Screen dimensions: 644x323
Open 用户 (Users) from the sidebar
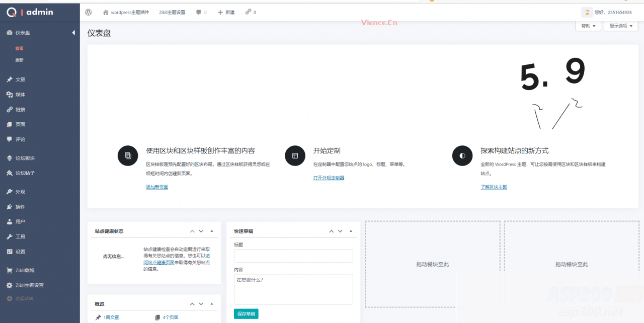pos(19,221)
